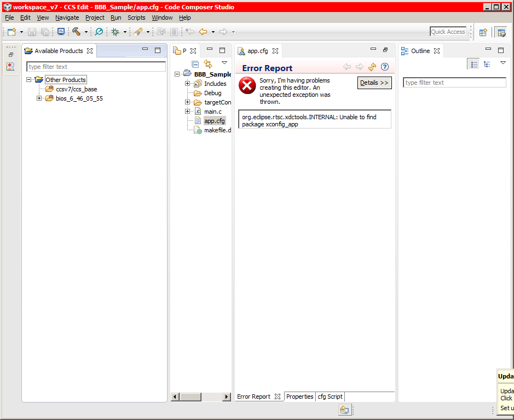Viewport: 514px width, 420px height.
Task: Close the app.cfg editor tab
Action: tap(275, 51)
